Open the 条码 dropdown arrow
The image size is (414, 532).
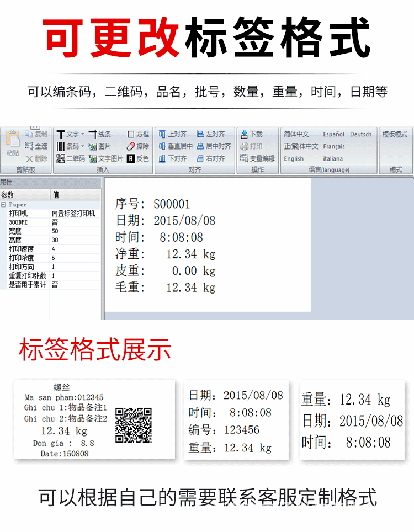click(82, 146)
